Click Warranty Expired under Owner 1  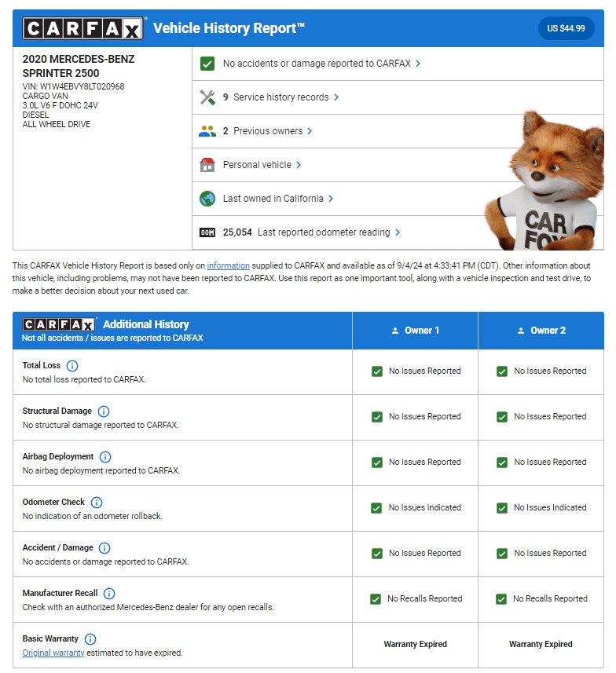point(416,644)
